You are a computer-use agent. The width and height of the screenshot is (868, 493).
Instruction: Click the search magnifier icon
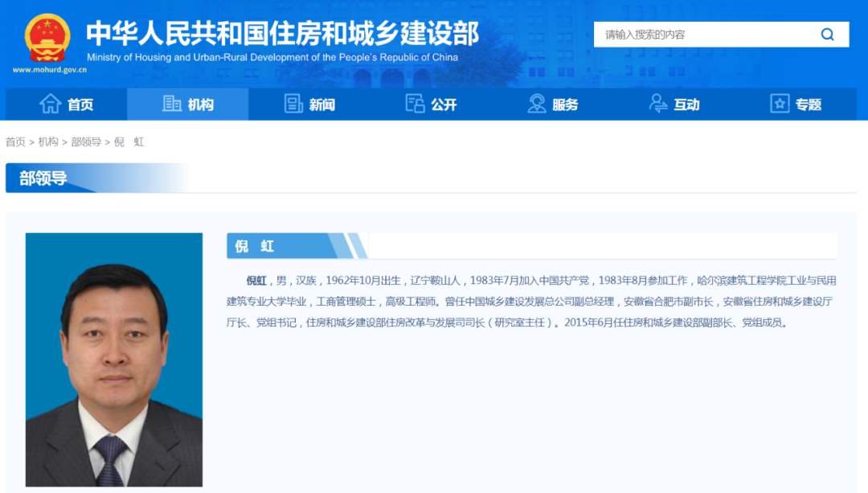click(x=827, y=35)
